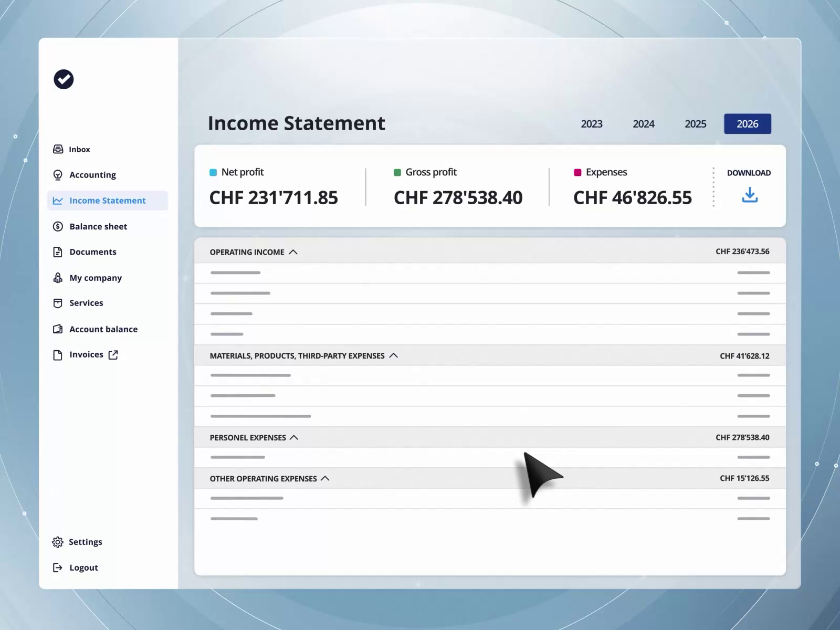Viewport: 840px width, 630px height.
Task: Collapse the Operating Income section chevron
Action: click(293, 252)
